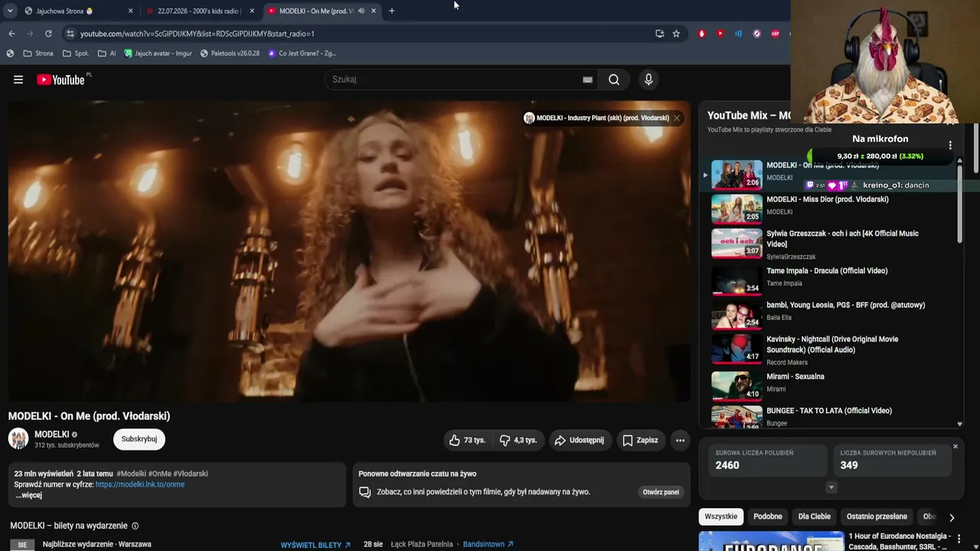The image size is (980, 551).
Task: Open the red YouTube-style extension icon
Action: [720, 34]
